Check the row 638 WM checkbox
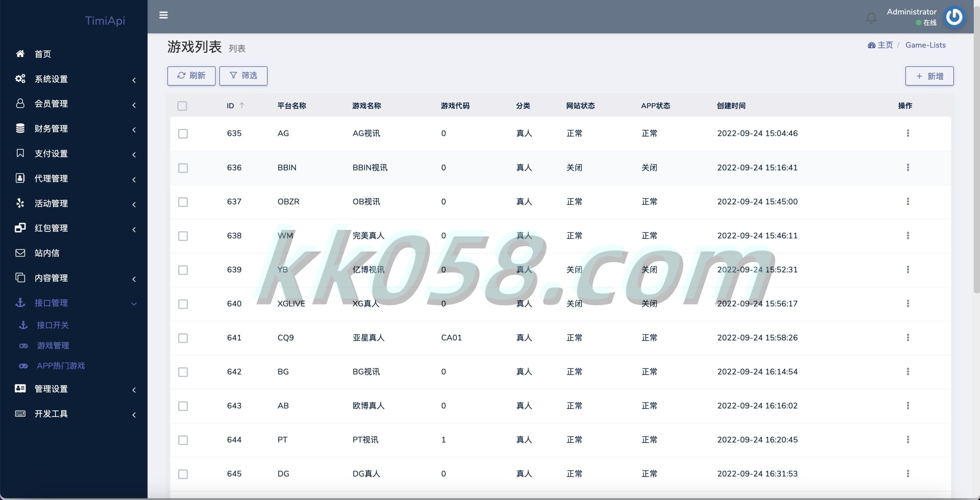This screenshot has width=980, height=500. tap(183, 236)
